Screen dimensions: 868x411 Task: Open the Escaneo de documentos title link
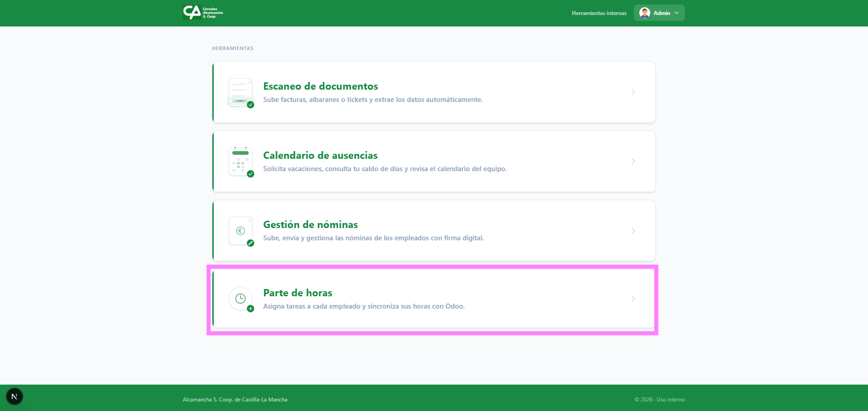tap(321, 86)
